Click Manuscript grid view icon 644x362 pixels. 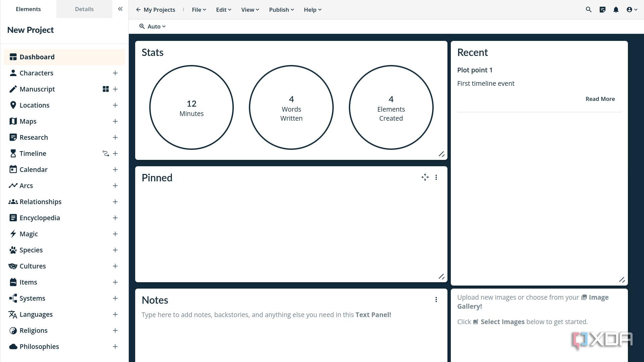point(106,89)
